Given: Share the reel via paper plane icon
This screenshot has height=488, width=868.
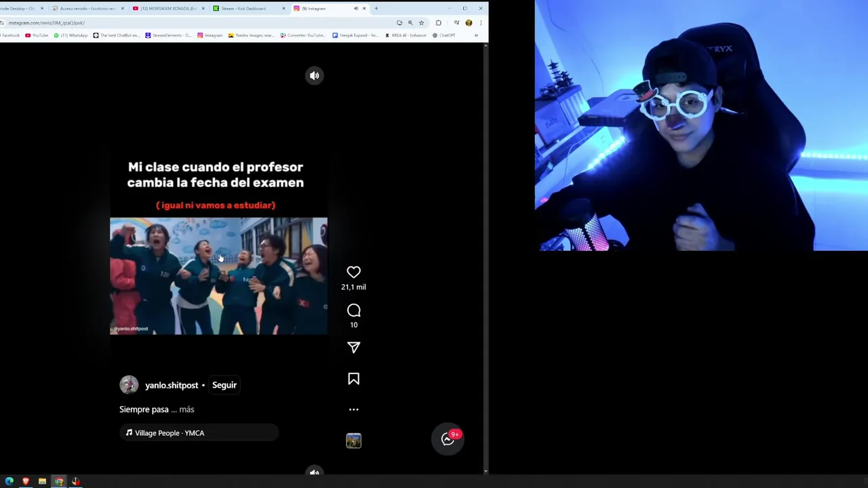Looking at the screenshot, I should (353, 348).
